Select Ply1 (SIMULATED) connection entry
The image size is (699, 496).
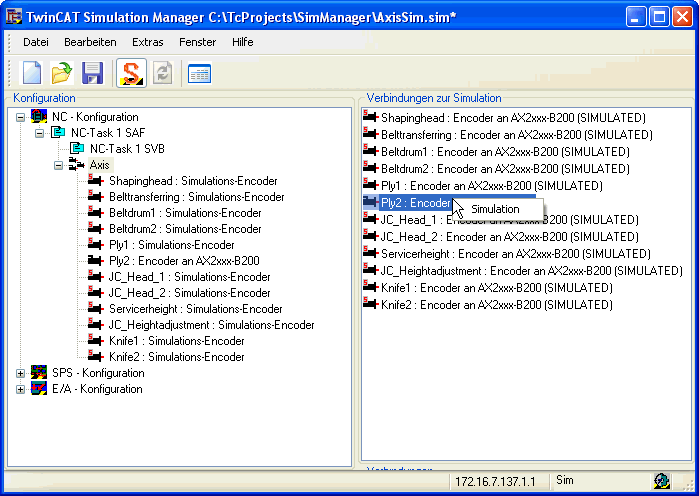coord(491,185)
